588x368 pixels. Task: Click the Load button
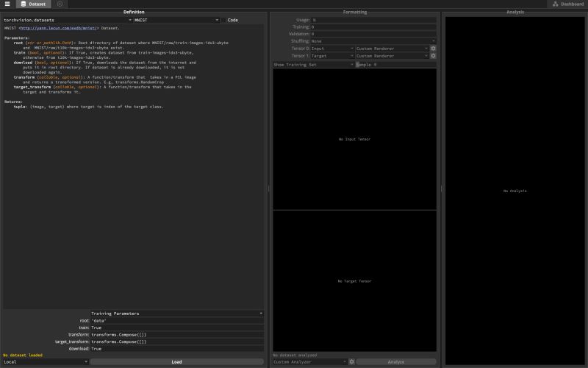(177, 362)
